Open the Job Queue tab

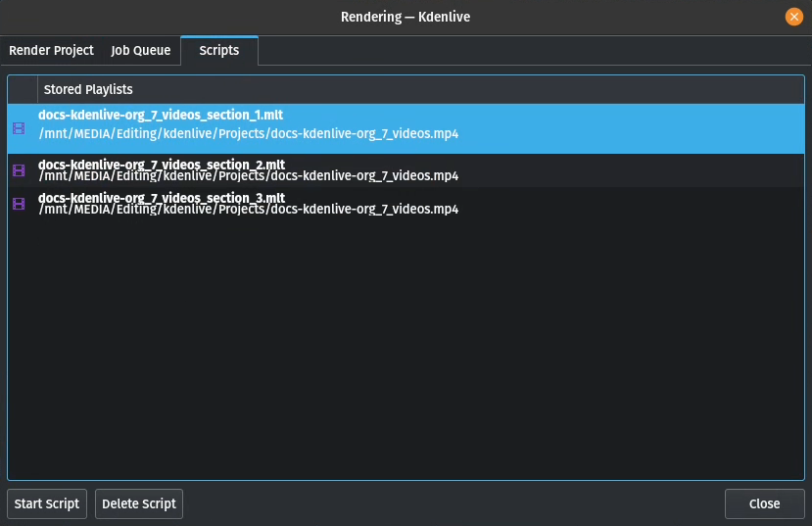click(140, 50)
